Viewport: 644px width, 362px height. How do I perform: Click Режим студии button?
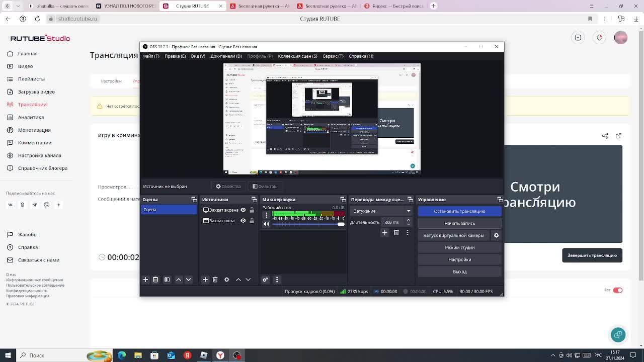pyautogui.click(x=459, y=247)
